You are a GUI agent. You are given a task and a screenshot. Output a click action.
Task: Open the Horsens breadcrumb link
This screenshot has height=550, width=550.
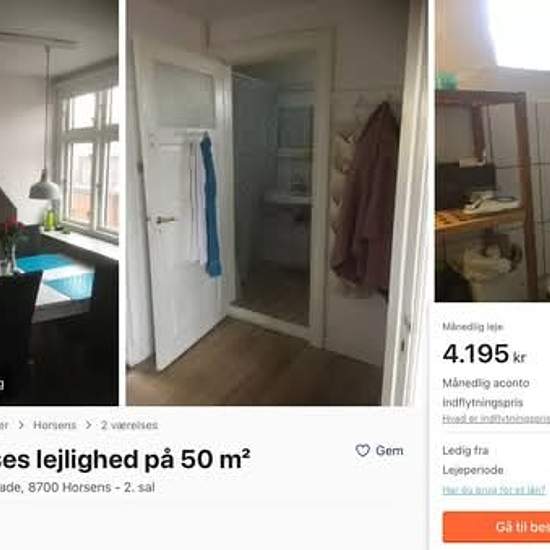point(55,425)
